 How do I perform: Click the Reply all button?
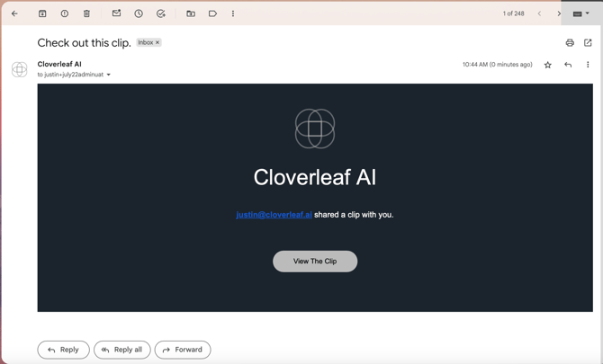pos(121,350)
